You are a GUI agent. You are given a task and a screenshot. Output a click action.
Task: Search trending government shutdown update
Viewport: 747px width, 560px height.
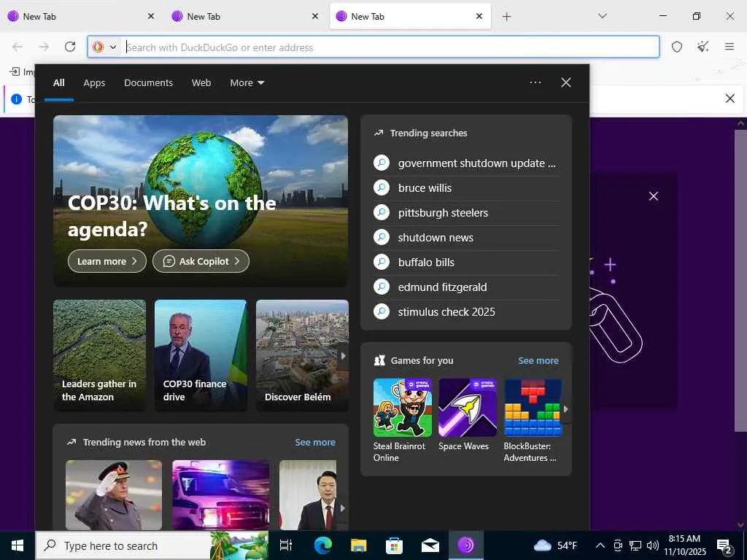[467, 163]
